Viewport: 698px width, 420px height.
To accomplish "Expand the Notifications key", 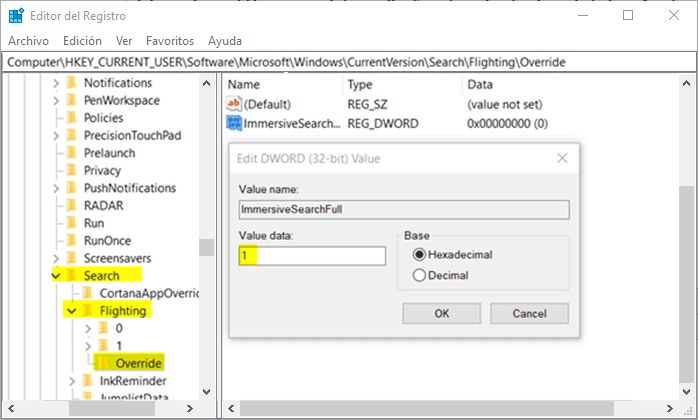I will (x=56, y=83).
